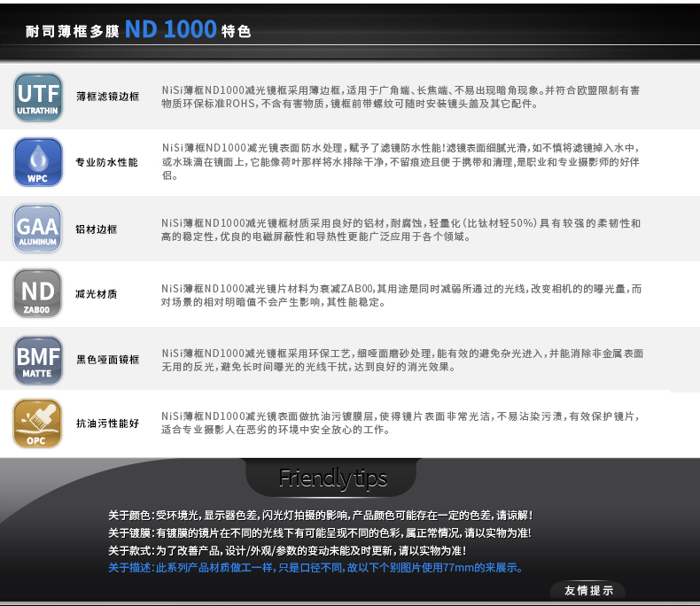
Task: Click the 减光材质 label
Action: [97, 293]
